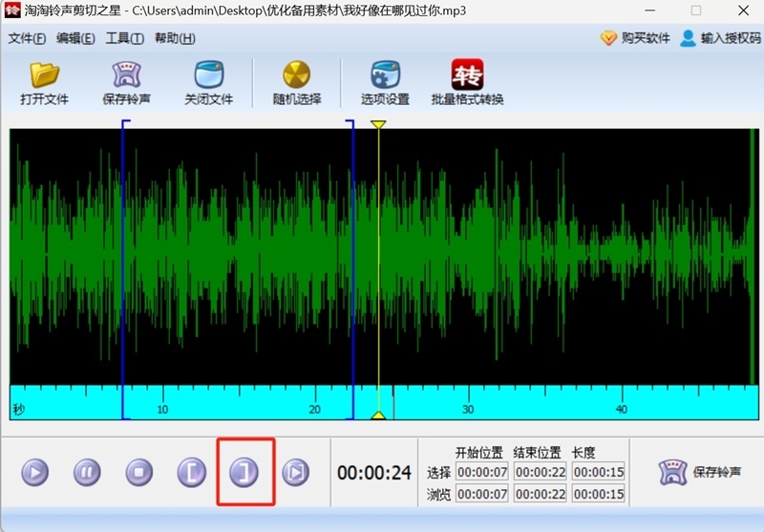This screenshot has width=764, height=532.
Task: Close the ringtone cutter window
Action: click(x=743, y=11)
